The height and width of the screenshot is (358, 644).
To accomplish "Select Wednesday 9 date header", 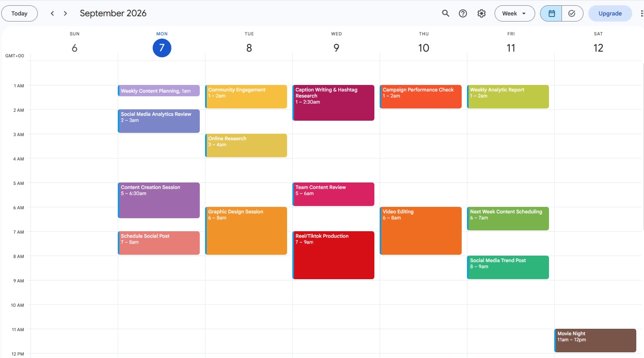I will [x=336, y=48].
